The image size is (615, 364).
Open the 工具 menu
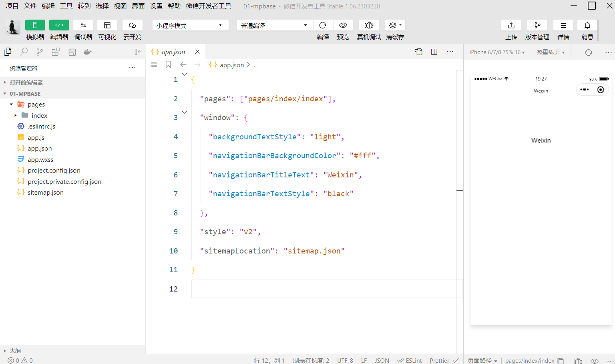click(x=66, y=6)
